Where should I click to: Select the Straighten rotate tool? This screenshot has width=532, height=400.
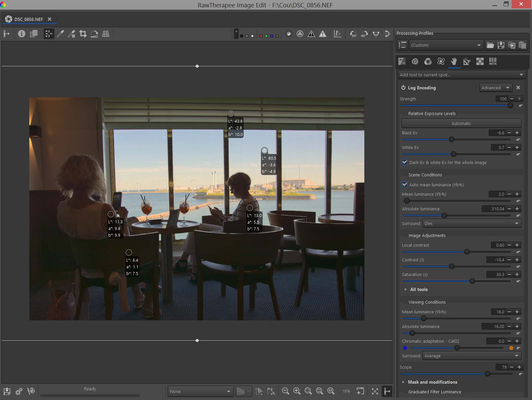click(94, 34)
